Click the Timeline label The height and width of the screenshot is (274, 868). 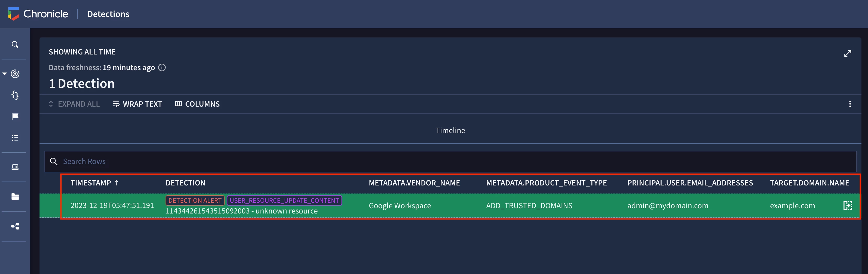pos(450,130)
